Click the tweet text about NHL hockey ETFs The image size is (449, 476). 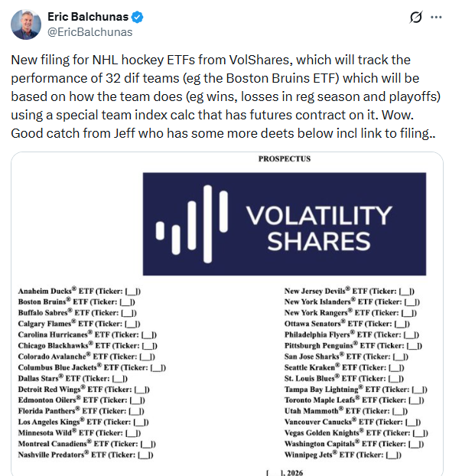[x=226, y=96]
